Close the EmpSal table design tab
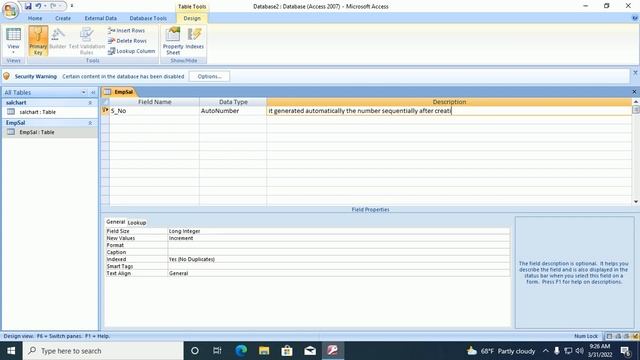The height and width of the screenshot is (360, 640). (634, 92)
